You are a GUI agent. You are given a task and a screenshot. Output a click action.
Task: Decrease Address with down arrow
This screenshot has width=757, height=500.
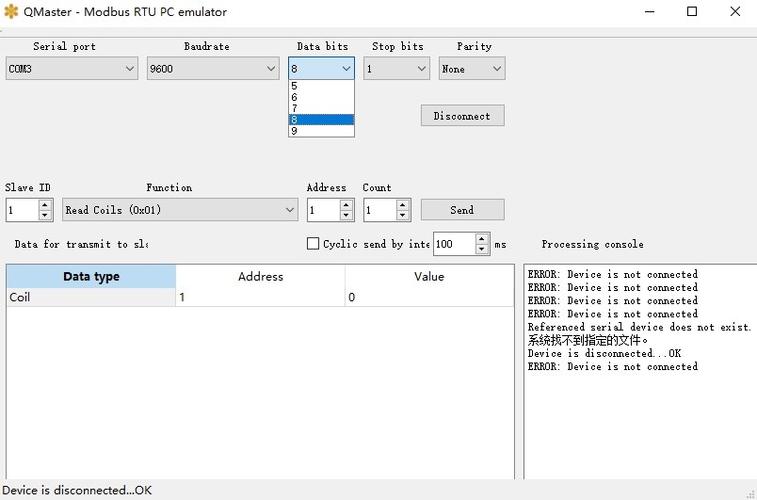tap(346, 215)
